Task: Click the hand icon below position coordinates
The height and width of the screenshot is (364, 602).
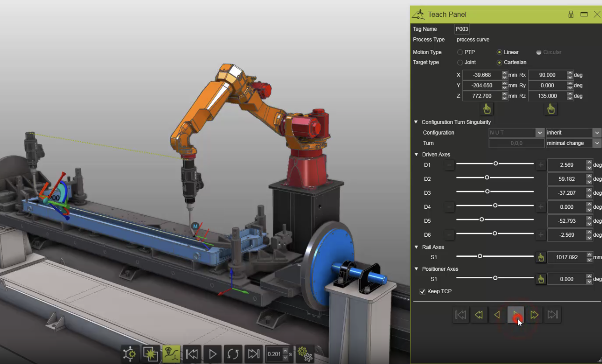Action: (x=487, y=109)
